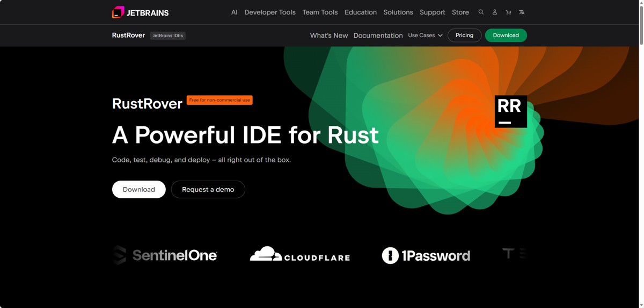Open the AI menu
This screenshot has height=308, width=644.
pos(235,12)
